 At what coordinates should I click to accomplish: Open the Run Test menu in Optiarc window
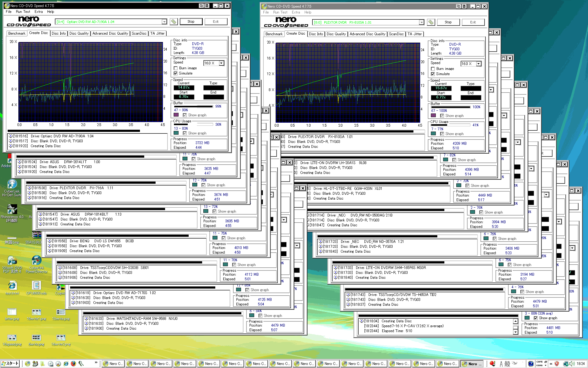click(23, 12)
